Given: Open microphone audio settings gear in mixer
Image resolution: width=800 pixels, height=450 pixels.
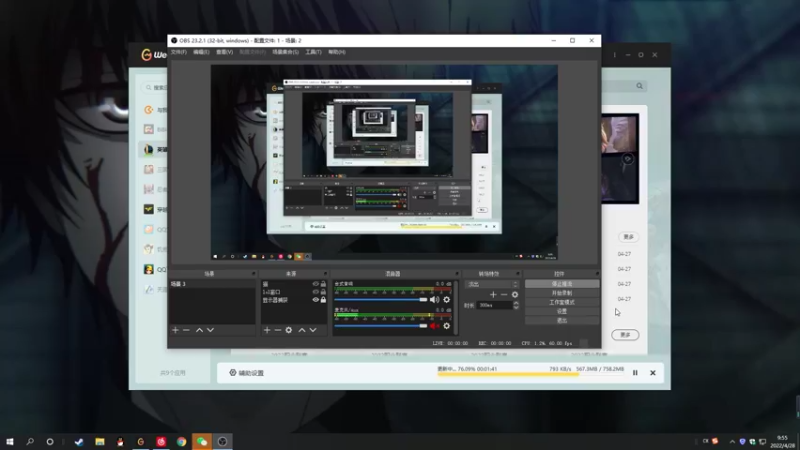Looking at the screenshot, I should [446, 326].
